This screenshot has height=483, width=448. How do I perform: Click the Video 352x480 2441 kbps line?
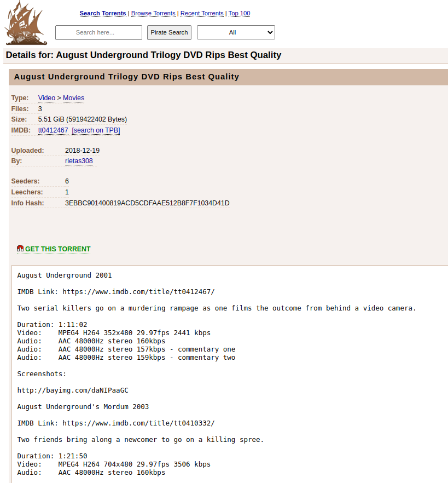(114, 333)
